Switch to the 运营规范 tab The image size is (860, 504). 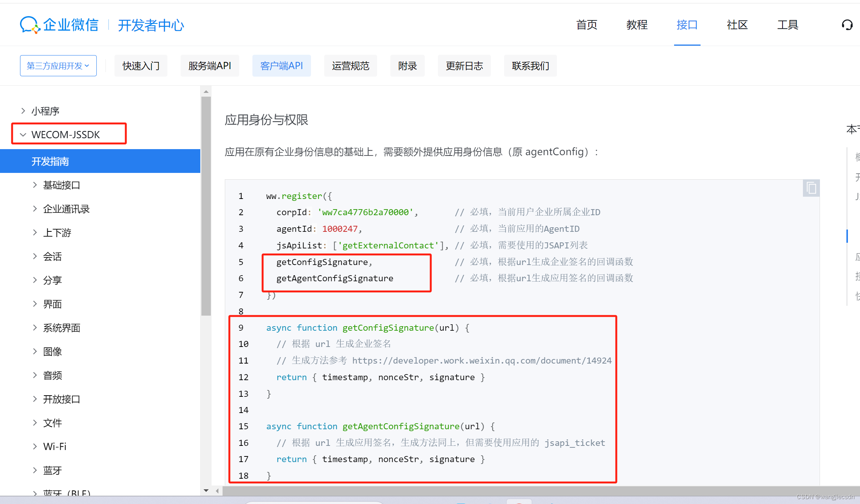tap(350, 66)
